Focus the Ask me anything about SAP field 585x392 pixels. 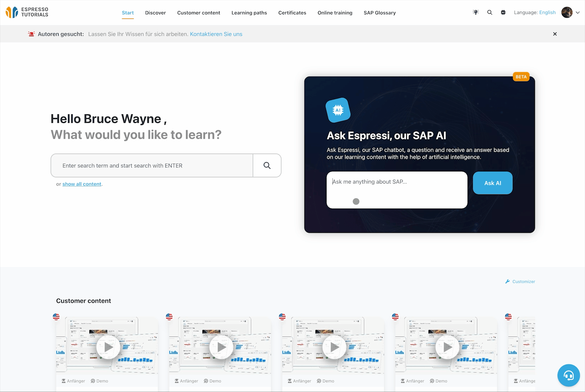(x=397, y=190)
